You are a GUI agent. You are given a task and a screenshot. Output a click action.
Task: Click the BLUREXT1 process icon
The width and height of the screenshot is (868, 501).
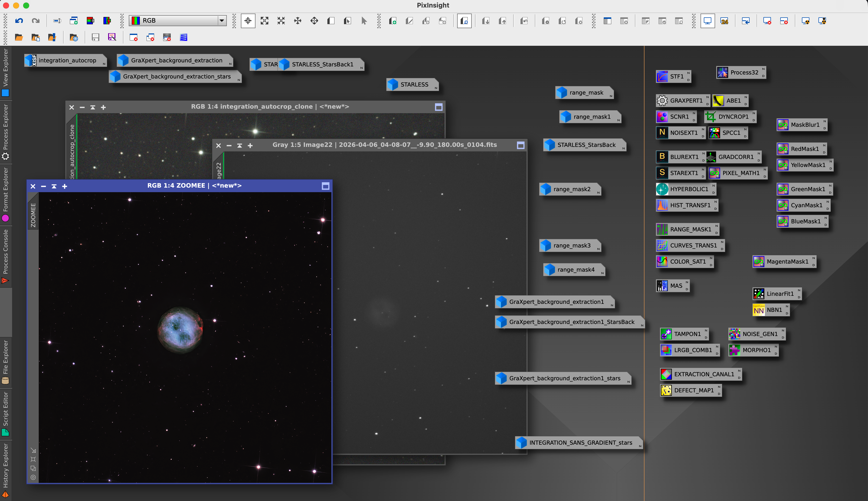[681, 157]
